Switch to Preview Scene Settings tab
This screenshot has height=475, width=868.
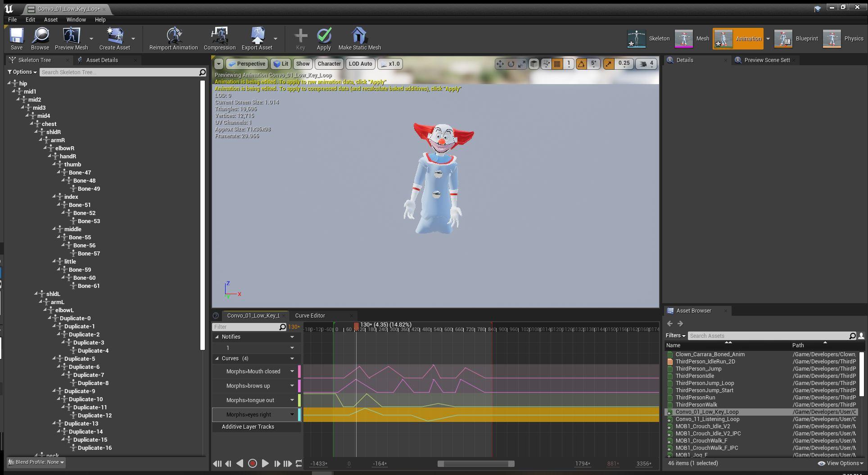[x=767, y=60]
